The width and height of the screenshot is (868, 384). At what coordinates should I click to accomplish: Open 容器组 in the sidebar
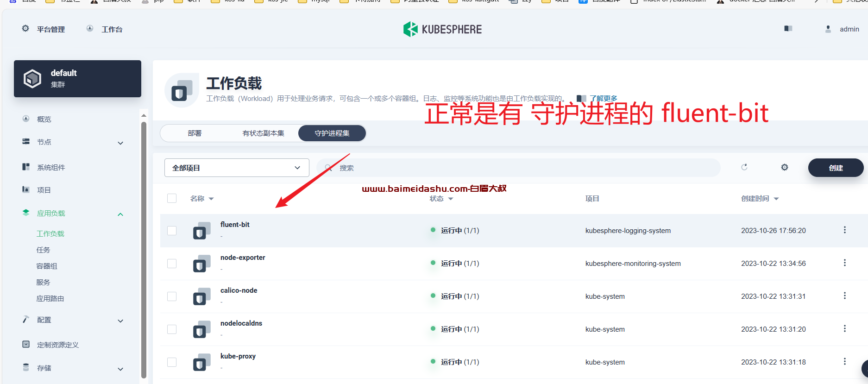[47, 266]
